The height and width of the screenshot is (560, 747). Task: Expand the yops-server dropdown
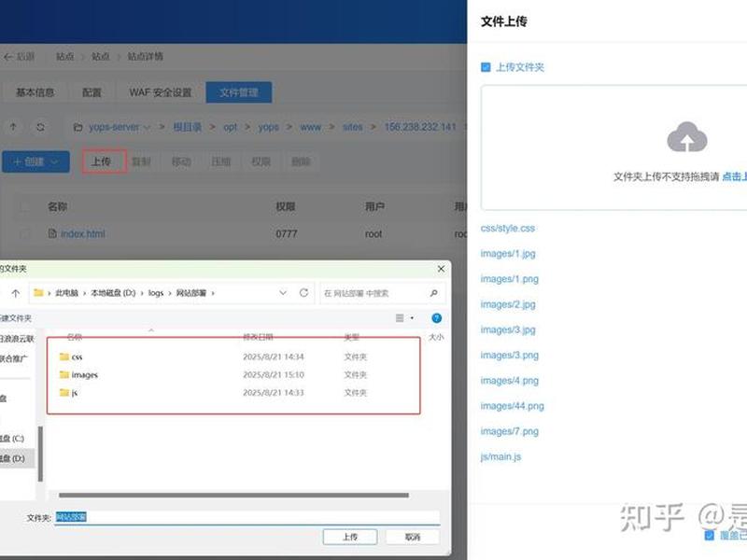tap(147, 128)
